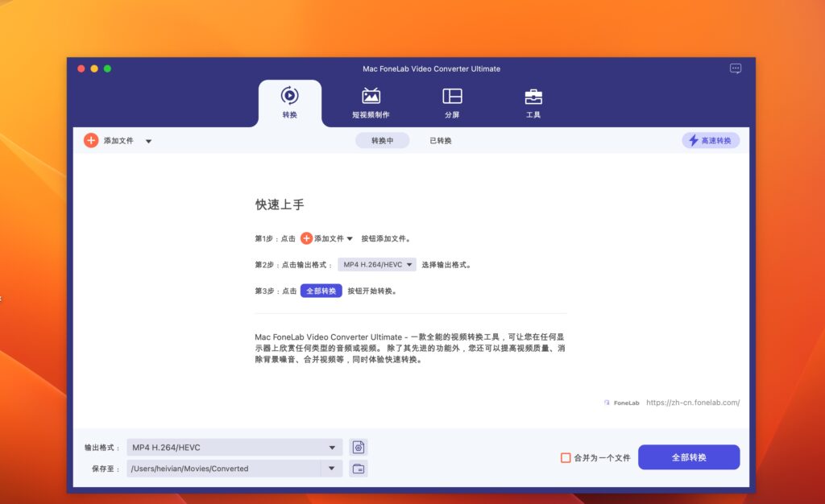Viewport: 825px width, 504px height.
Task: Click the output folder browse icon
Action: click(358, 468)
